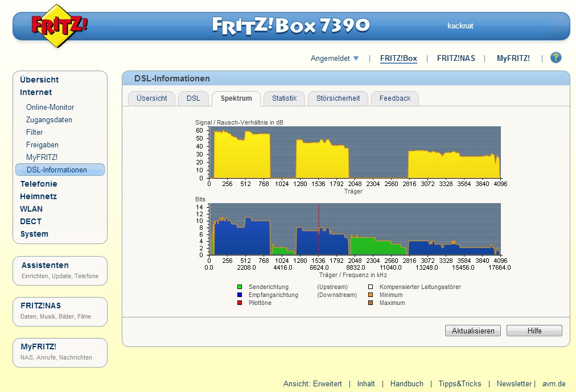
Task: Open the FRITZ!NAS header link
Action: pos(456,59)
